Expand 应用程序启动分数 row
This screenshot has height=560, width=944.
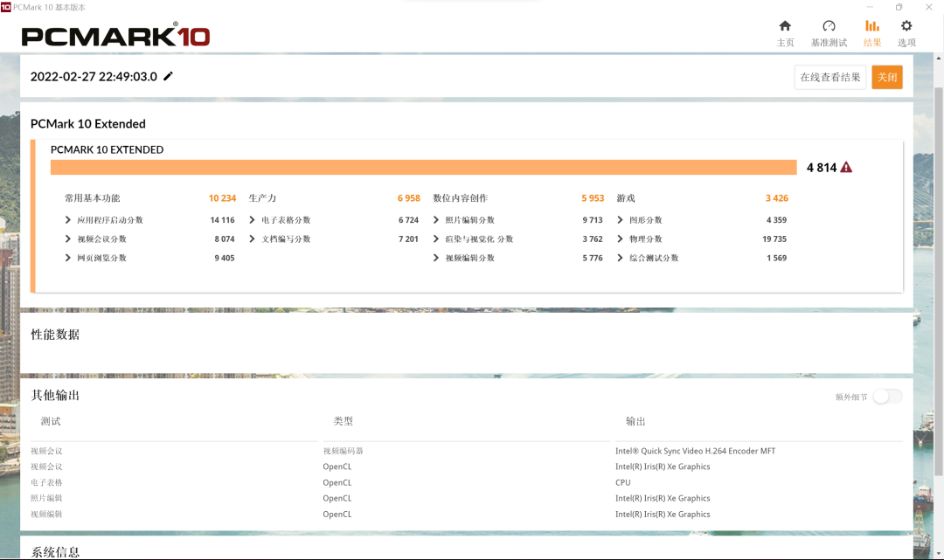(68, 219)
